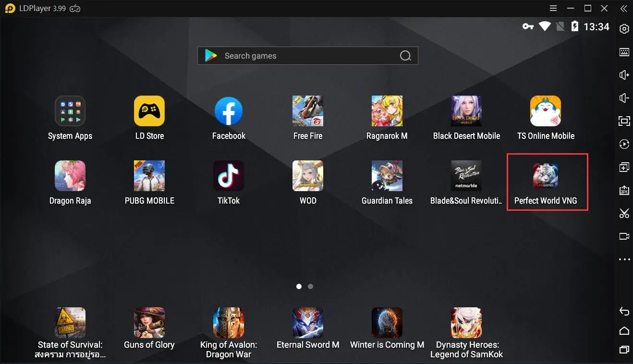The height and width of the screenshot is (364, 633).
Task: Open TS Online Mobile
Action: (x=546, y=111)
